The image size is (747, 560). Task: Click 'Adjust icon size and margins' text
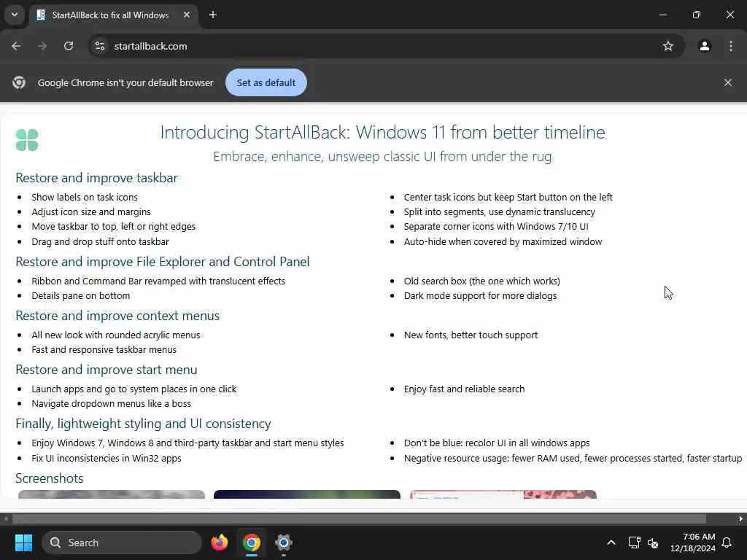pyautogui.click(x=91, y=212)
